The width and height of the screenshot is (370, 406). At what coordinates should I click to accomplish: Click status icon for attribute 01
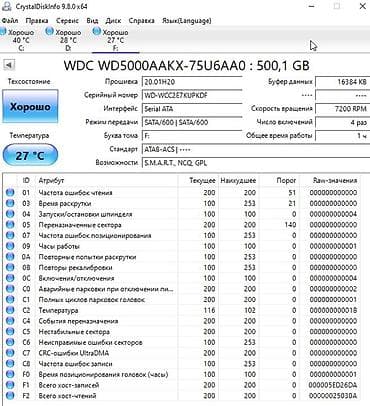pyautogui.click(x=10, y=192)
